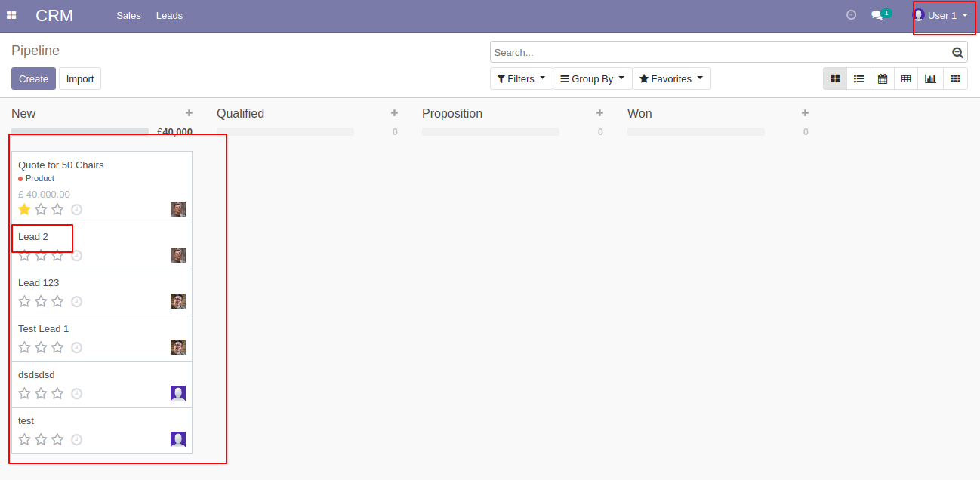Open the Sales menu

pyautogui.click(x=128, y=15)
